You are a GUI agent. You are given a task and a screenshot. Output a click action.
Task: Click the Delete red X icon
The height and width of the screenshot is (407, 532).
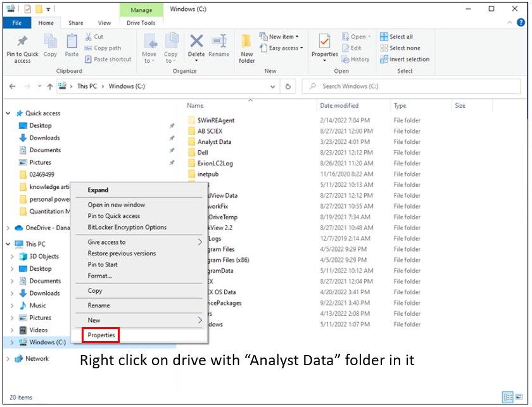point(196,41)
